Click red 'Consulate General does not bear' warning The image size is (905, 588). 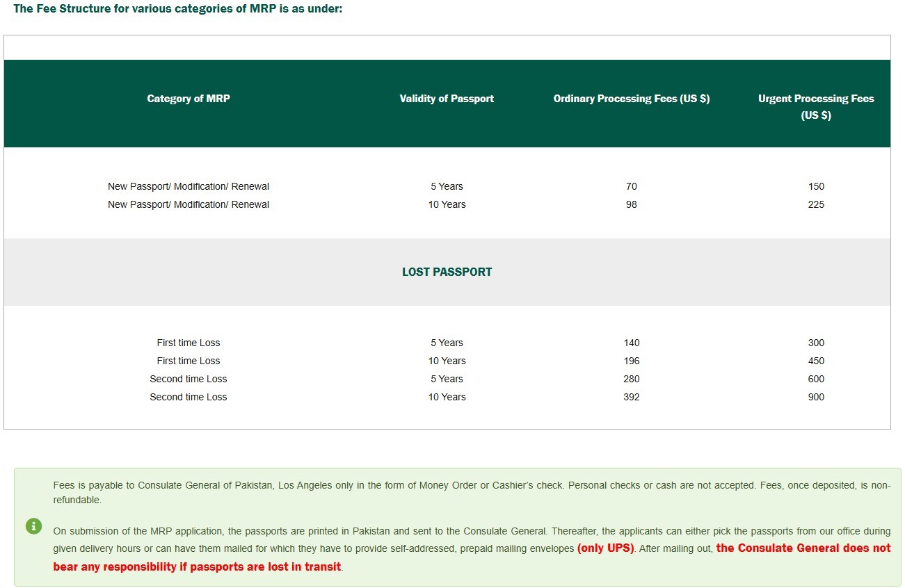coord(803,548)
